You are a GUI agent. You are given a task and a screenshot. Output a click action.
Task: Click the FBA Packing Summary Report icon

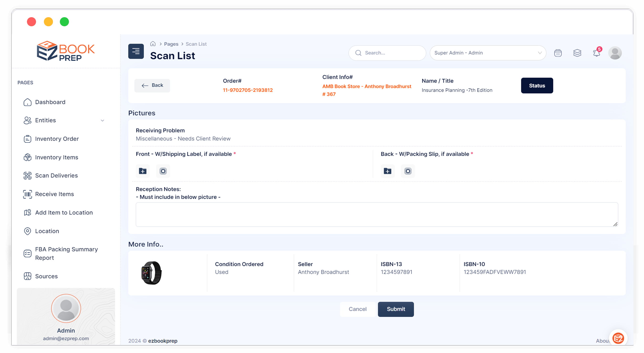click(27, 254)
